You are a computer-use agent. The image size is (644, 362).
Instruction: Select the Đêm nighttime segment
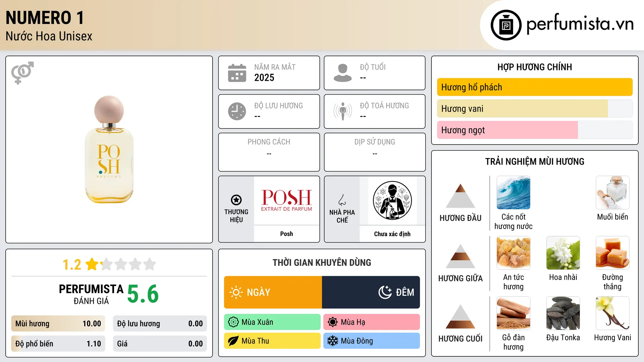[371, 292]
